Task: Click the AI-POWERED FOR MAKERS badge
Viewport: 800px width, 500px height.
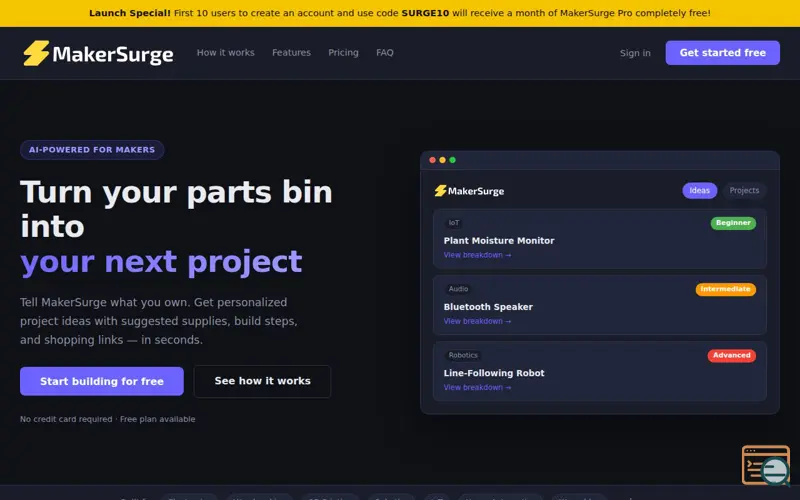Action: [x=92, y=150]
